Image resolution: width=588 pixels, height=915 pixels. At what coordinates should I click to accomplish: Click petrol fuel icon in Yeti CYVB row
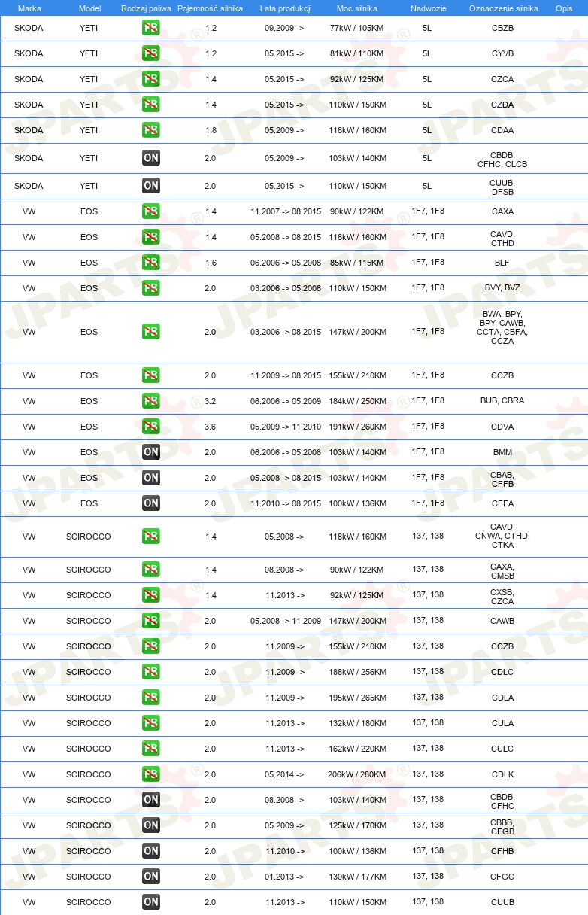pos(151,53)
